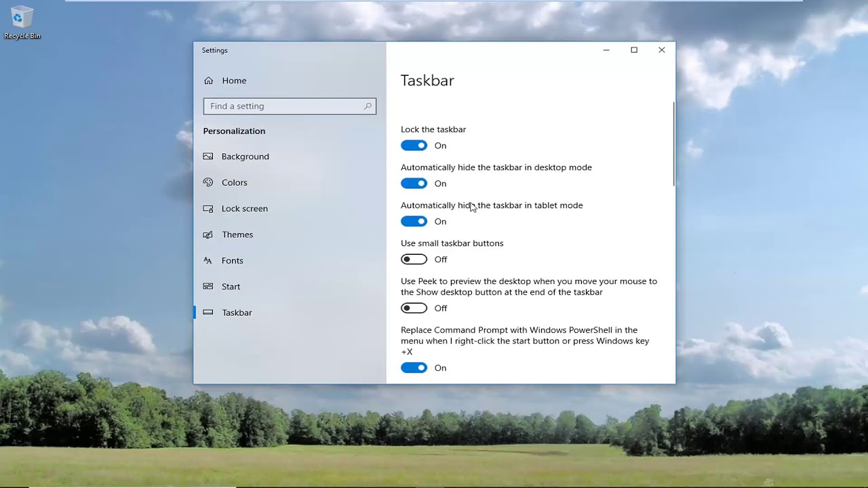Click the Lock screen monitor icon

coord(208,209)
